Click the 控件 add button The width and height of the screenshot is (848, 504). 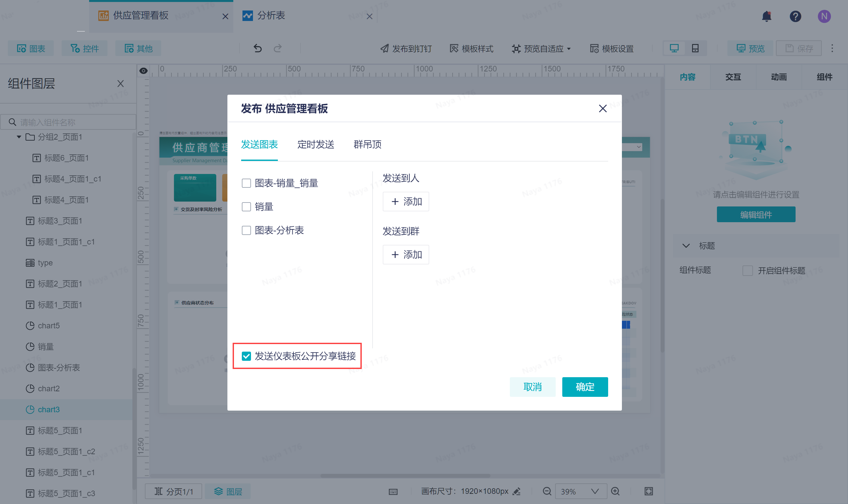point(85,48)
